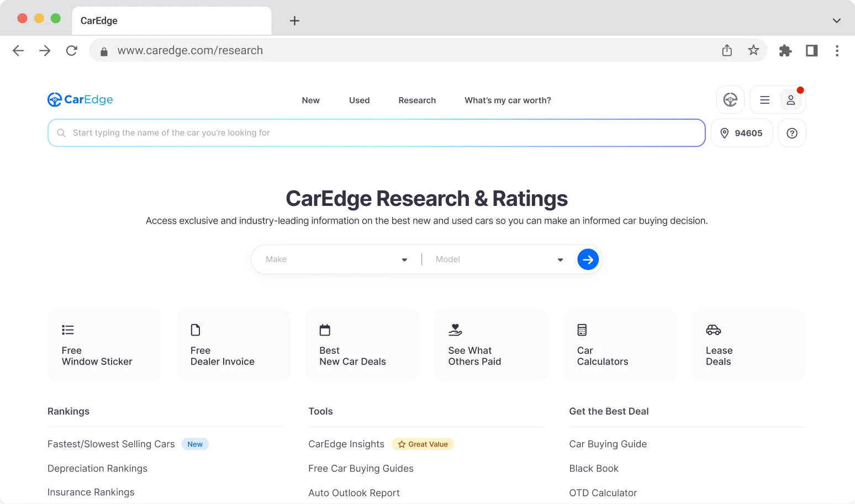The height and width of the screenshot is (504, 855).
Task: Switch to the CarEdge browser tab
Action: click(x=171, y=21)
